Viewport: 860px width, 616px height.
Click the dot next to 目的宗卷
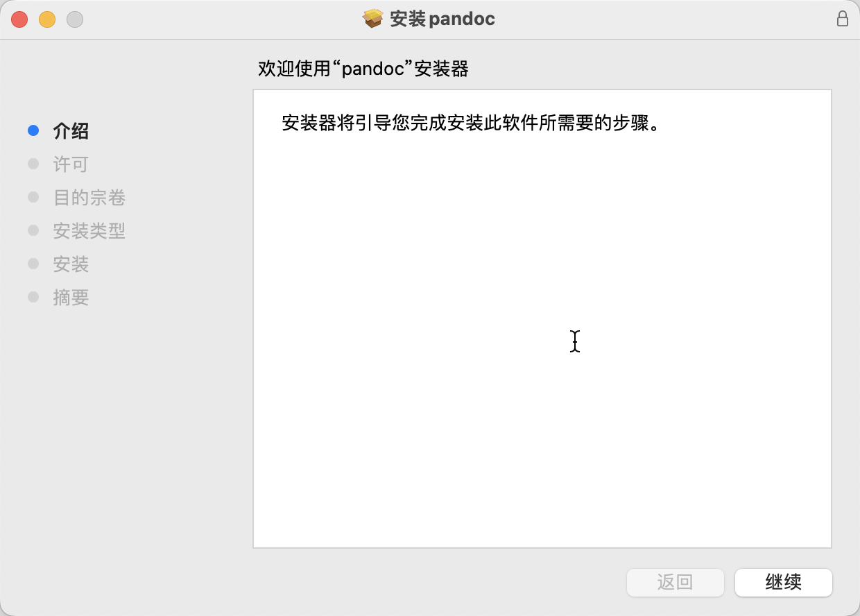pyautogui.click(x=33, y=197)
